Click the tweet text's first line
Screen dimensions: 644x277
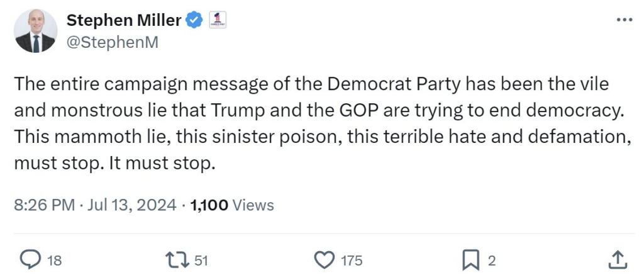[311, 84]
